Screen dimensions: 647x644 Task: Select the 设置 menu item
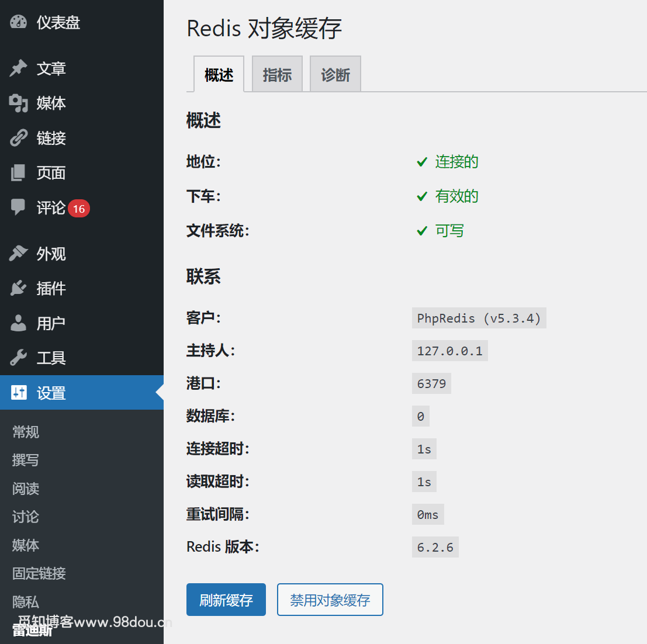point(82,392)
